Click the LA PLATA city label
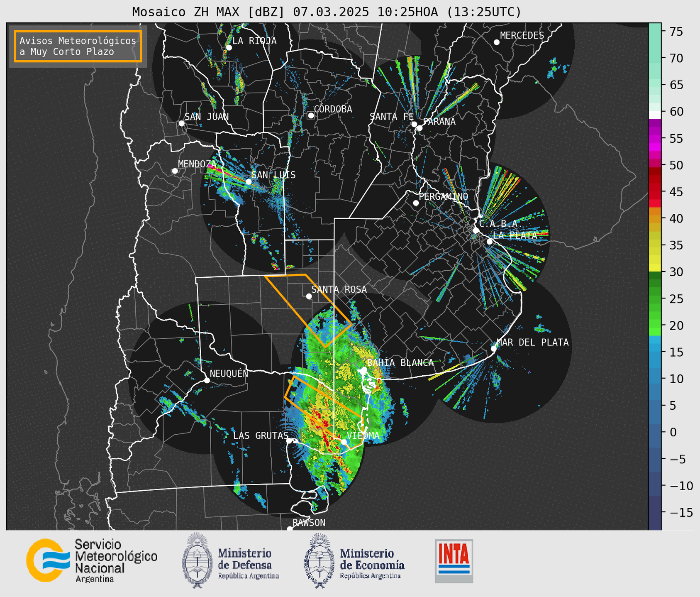 click(x=515, y=235)
